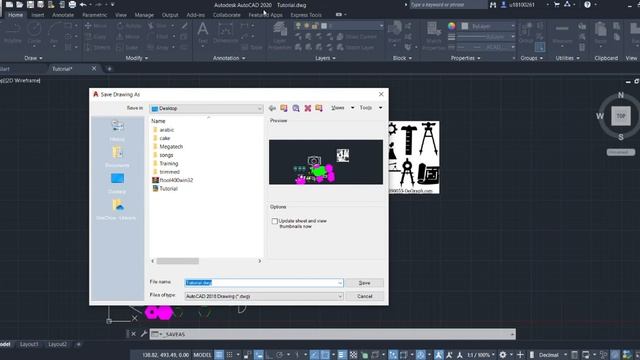This screenshot has height=360, width=640.
Task: Open Desktop in the dialog places sidebar
Action: (117, 183)
